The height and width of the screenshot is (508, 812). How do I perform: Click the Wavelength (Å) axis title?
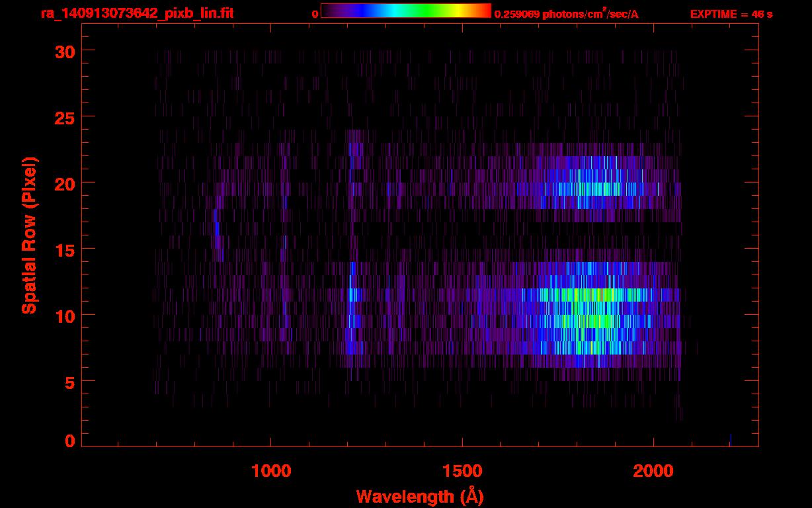coord(420,496)
